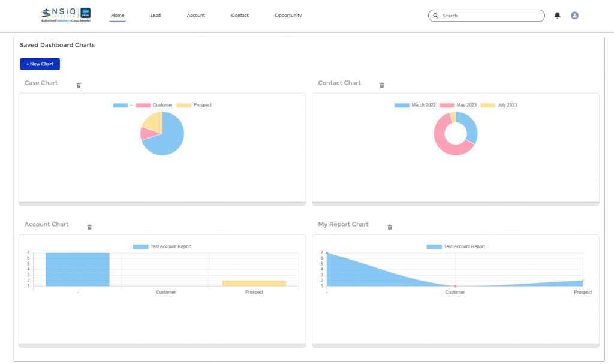Hide Test Account Report in Account Chart
The width and height of the screenshot is (614, 364).
(x=162, y=246)
